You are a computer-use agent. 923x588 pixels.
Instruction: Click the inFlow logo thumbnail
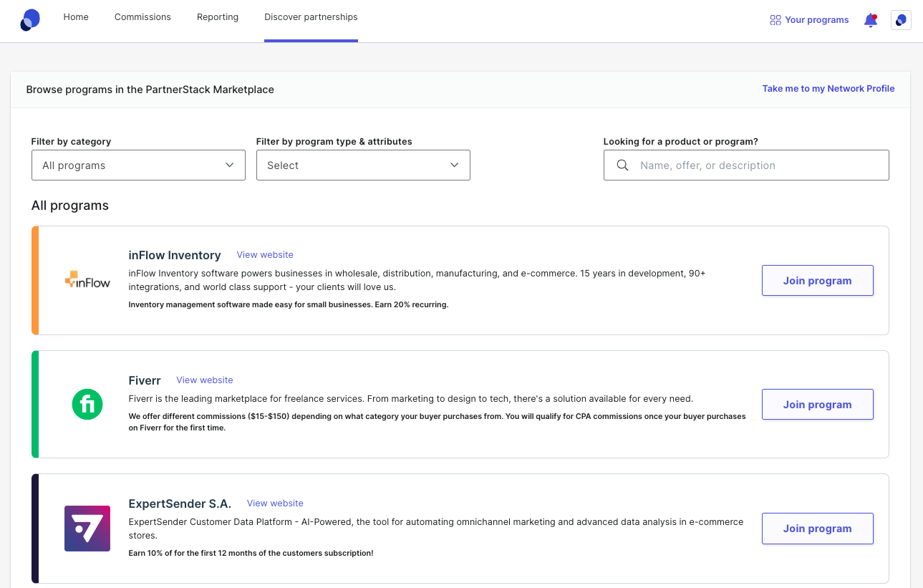[87, 280]
